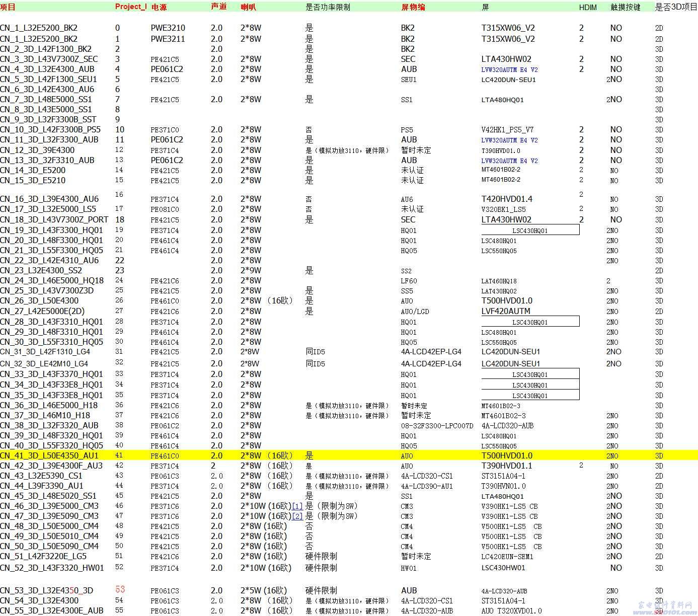Image resolution: width=698 pixels, height=616 pixels.
Task: Select the 08-32F3300-LPC007D cell
Action: (437, 426)
